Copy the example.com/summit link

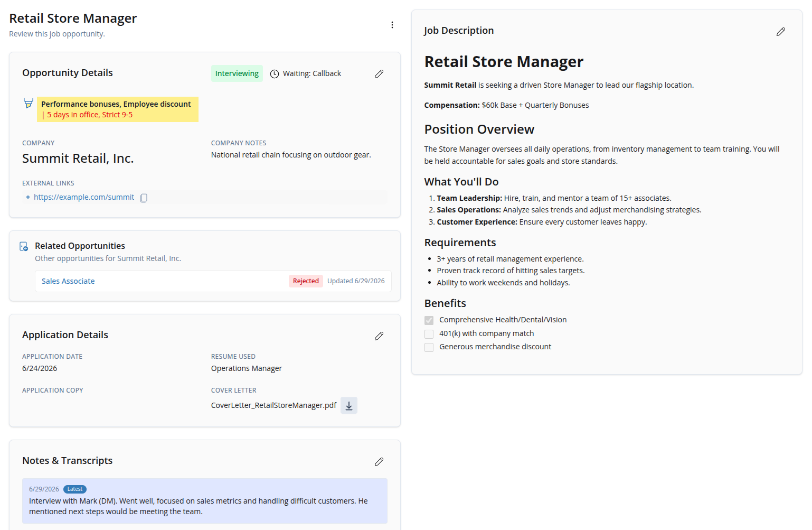click(x=144, y=198)
